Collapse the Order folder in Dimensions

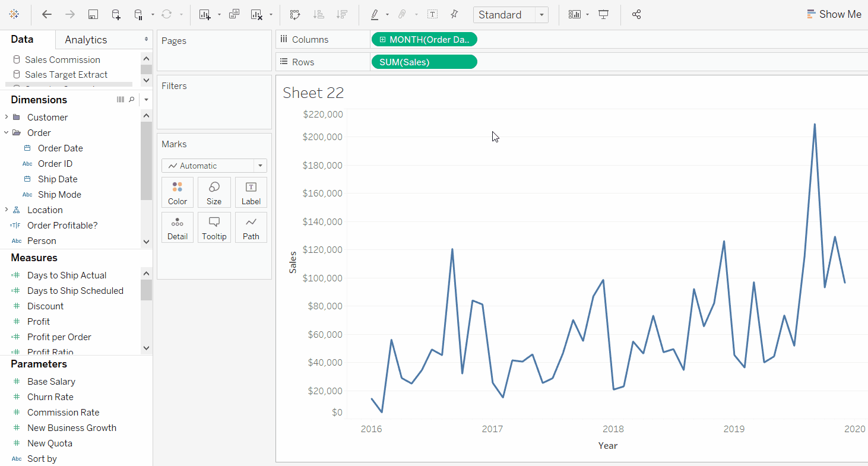(x=7, y=133)
